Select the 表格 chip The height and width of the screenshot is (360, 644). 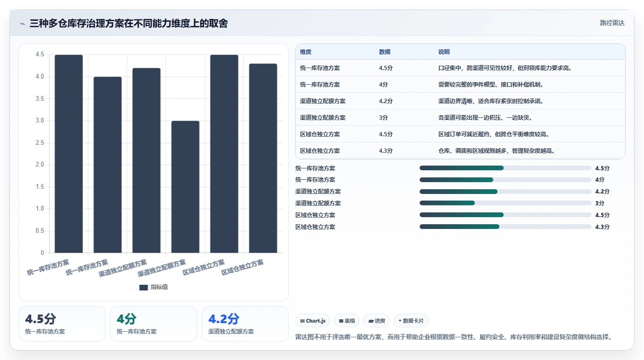[347, 321]
